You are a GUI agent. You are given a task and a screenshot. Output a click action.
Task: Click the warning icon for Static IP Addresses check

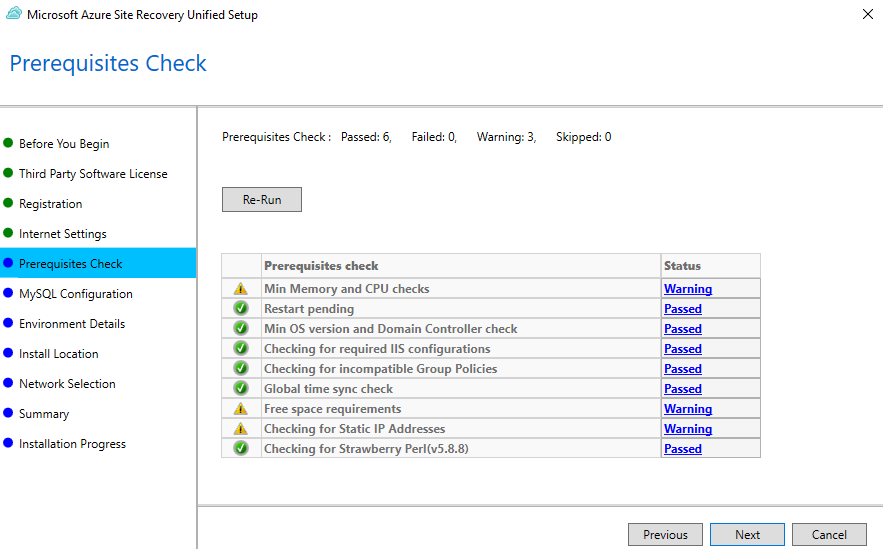(241, 429)
